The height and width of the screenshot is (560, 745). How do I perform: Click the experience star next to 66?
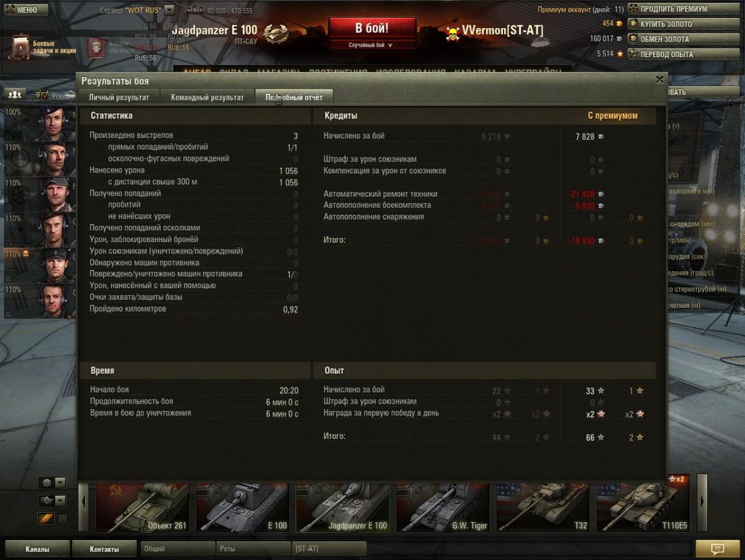(x=600, y=438)
